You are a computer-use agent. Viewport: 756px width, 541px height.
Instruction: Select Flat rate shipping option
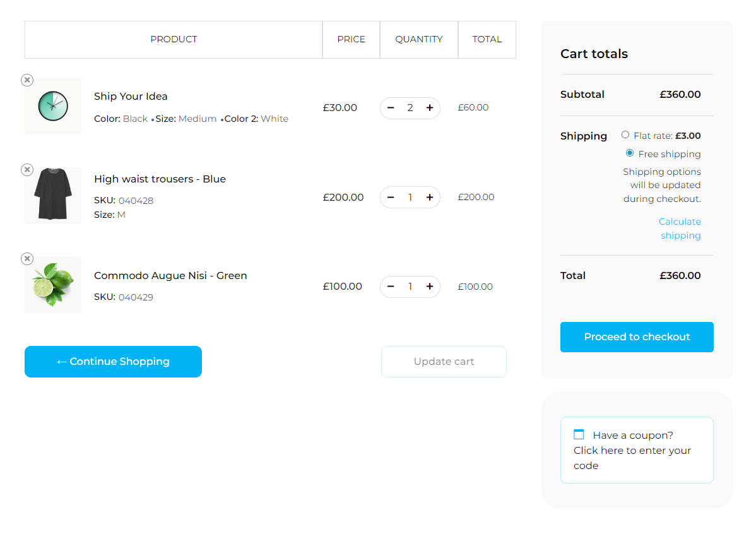(625, 135)
